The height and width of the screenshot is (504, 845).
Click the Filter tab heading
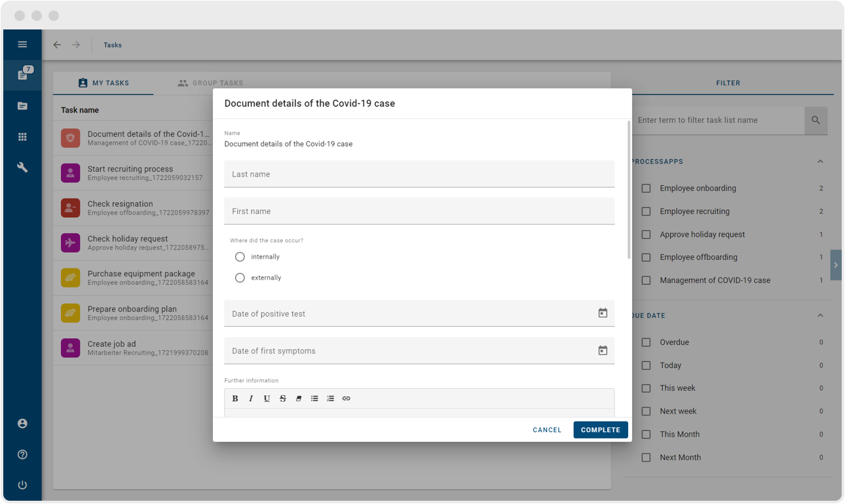728,83
